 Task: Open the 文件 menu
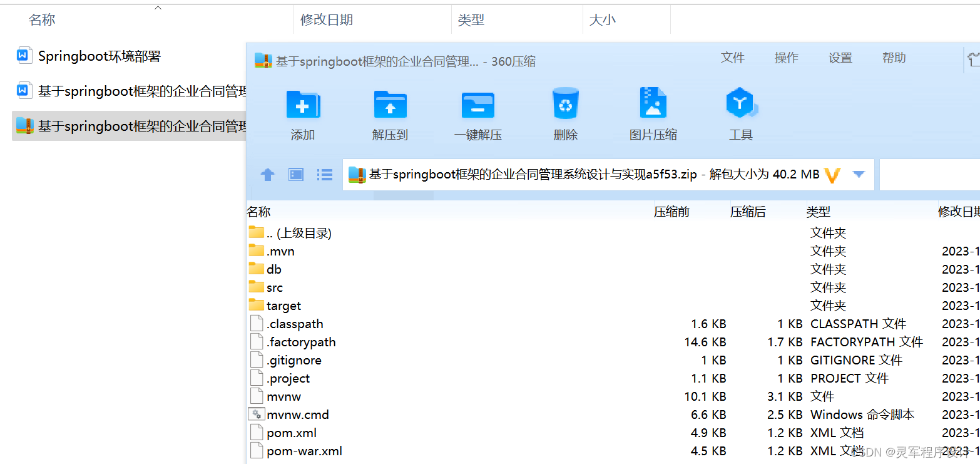point(733,58)
